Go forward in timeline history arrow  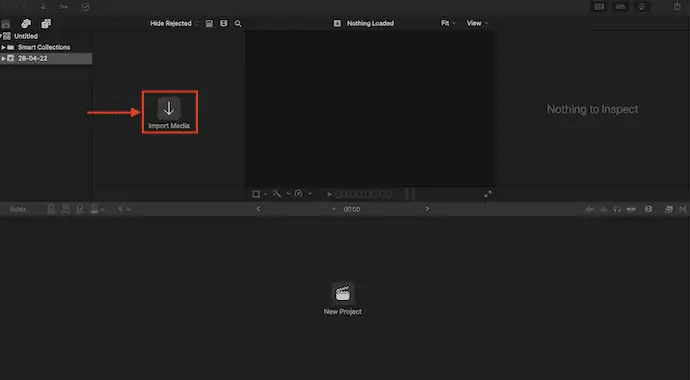[x=427, y=209]
